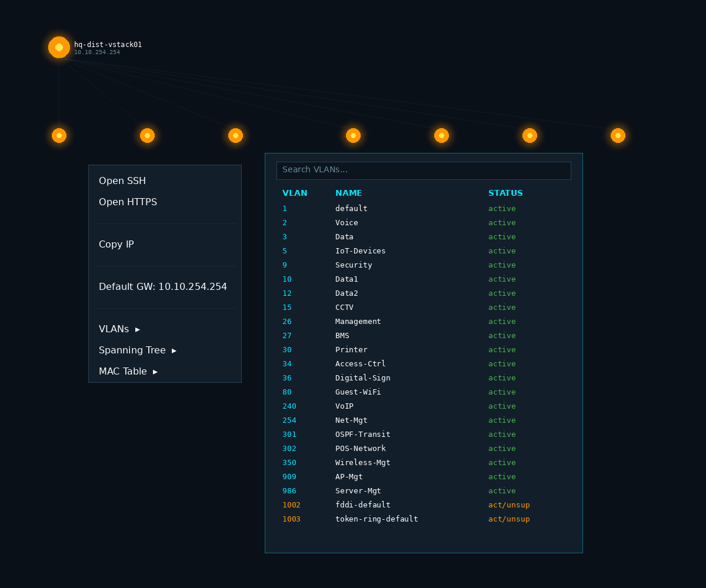Image resolution: width=706 pixels, height=588 pixels.
Task: Expand the VLANs submenu
Action: coord(115,329)
